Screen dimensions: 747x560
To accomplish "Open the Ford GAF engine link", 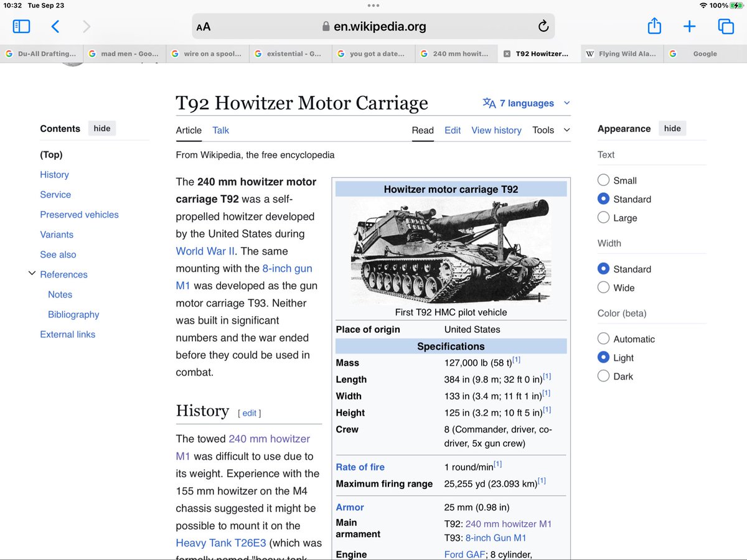I will tap(464, 554).
